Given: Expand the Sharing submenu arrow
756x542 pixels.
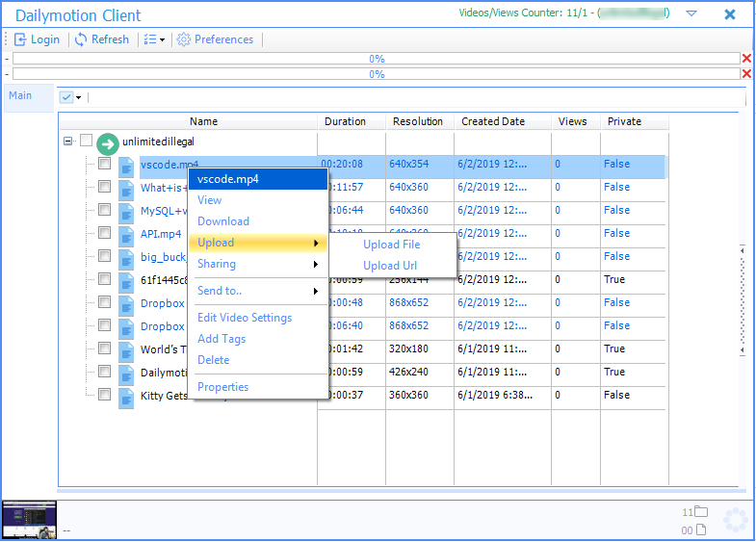Looking at the screenshot, I should 316,264.
